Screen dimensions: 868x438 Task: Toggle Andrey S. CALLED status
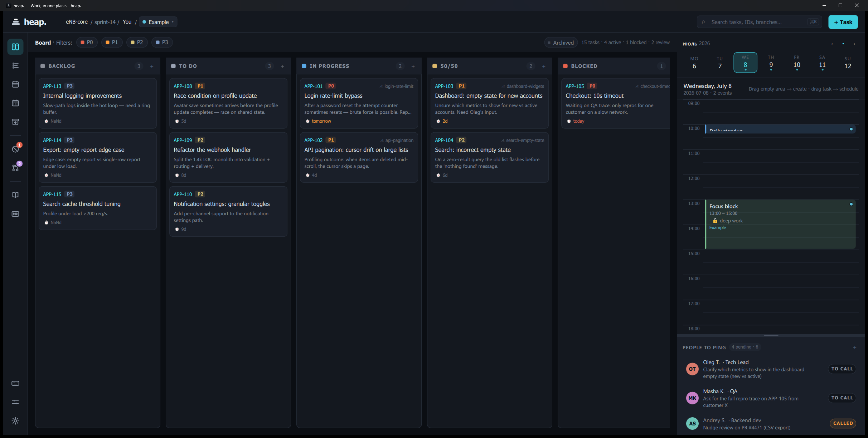tap(843, 423)
